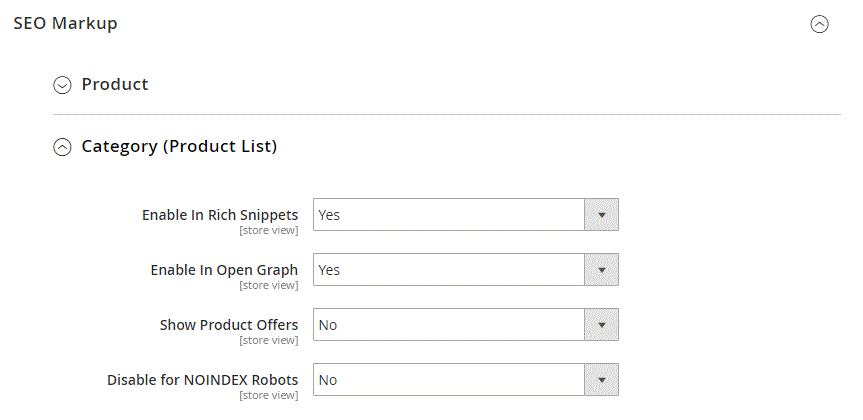Screen dimensions: 863x420
Task: Click the Product section chevron circle icon
Action: click(x=62, y=85)
